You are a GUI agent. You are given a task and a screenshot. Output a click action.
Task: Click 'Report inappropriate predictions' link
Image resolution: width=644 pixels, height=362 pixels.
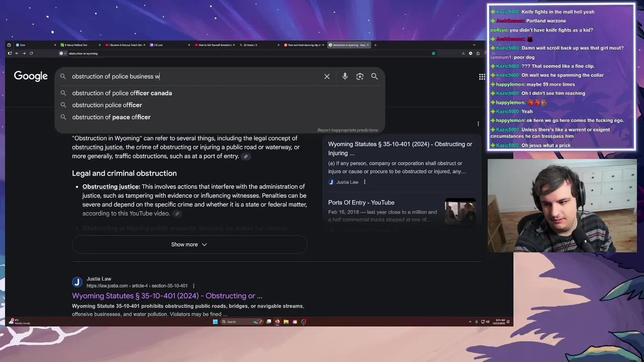click(x=347, y=130)
